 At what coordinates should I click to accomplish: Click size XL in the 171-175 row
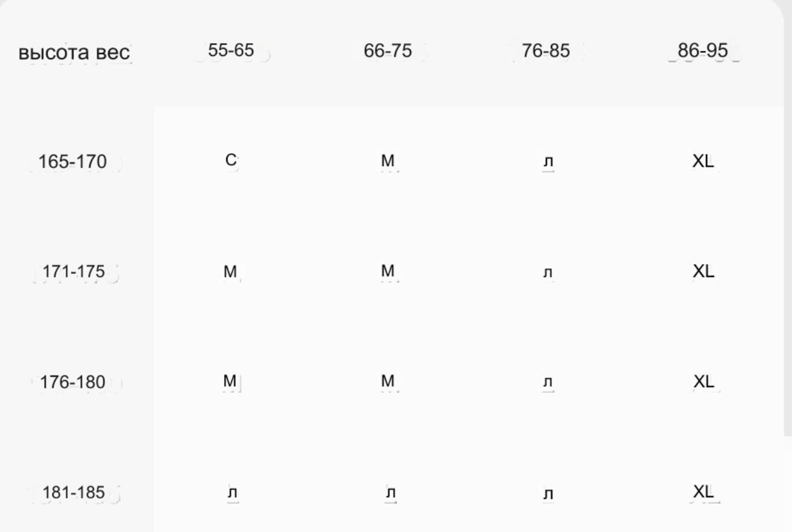(x=703, y=272)
